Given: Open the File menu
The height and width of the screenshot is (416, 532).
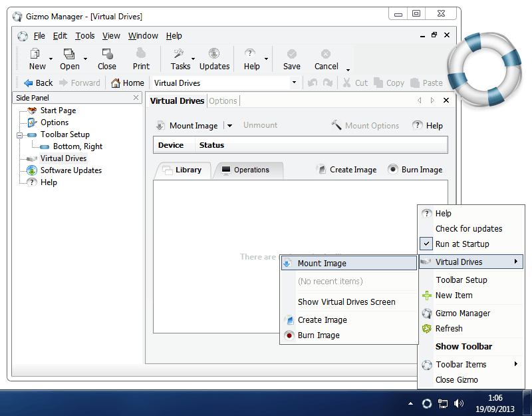Looking at the screenshot, I should click(x=39, y=36).
